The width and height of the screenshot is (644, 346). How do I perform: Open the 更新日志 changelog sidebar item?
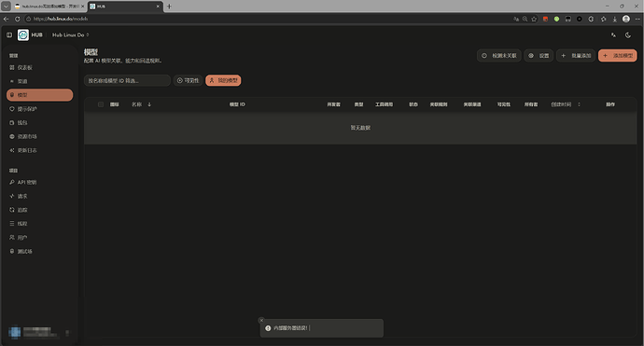pyautogui.click(x=39, y=150)
